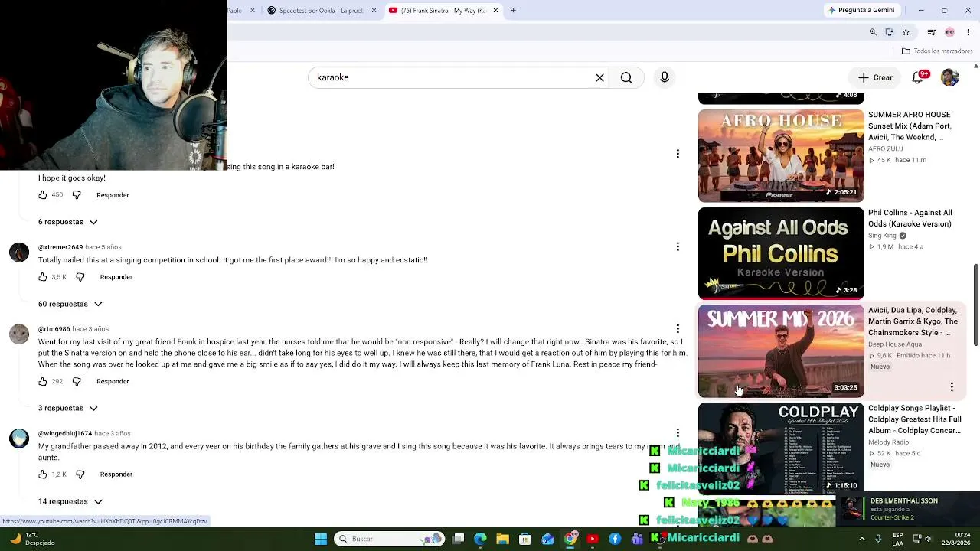Open Chrome's three-dot menu
980x551 pixels.
click(969, 32)
